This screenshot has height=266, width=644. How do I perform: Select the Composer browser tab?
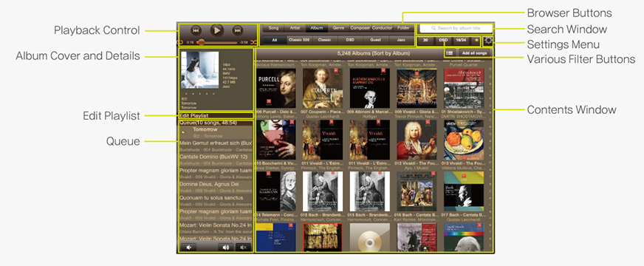[x=360, y=28]
